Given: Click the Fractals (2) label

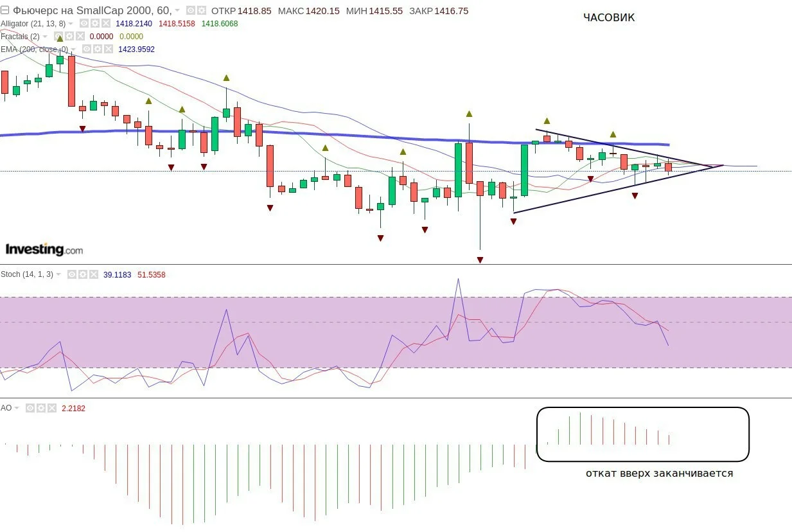Looking at the screenshot, I should pos(20,37).
